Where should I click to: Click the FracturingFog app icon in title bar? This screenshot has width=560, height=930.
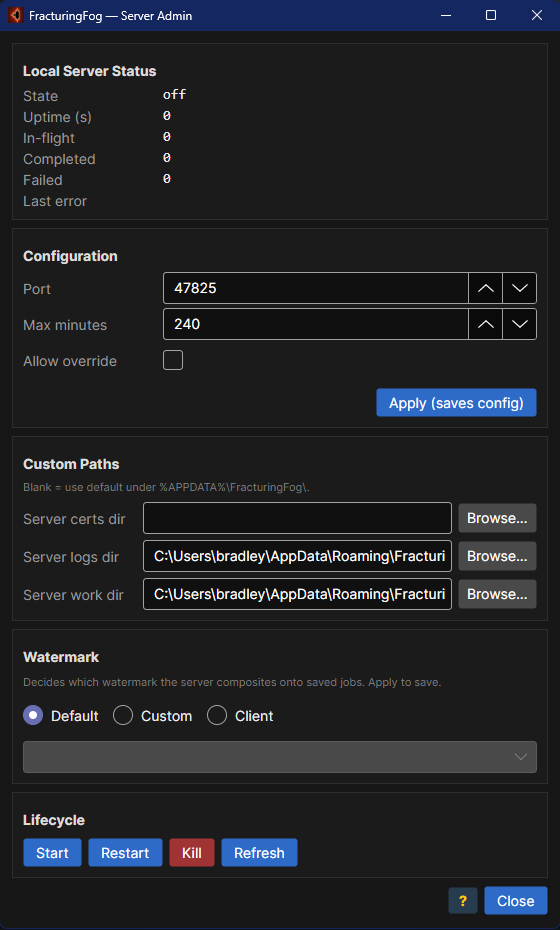coord(15,15)
